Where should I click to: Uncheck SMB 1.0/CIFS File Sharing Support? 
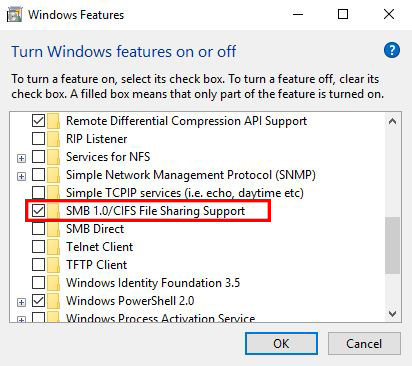tap(38, 210)
